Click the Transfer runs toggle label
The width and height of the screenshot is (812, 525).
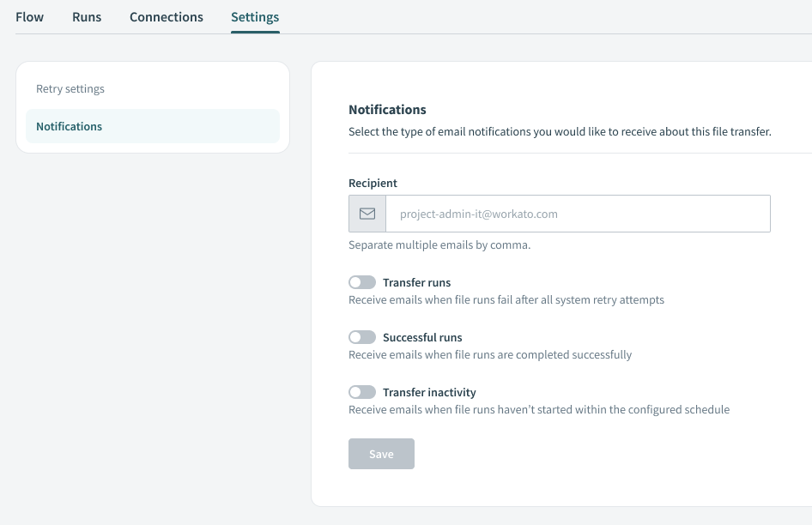click(417, 282)
